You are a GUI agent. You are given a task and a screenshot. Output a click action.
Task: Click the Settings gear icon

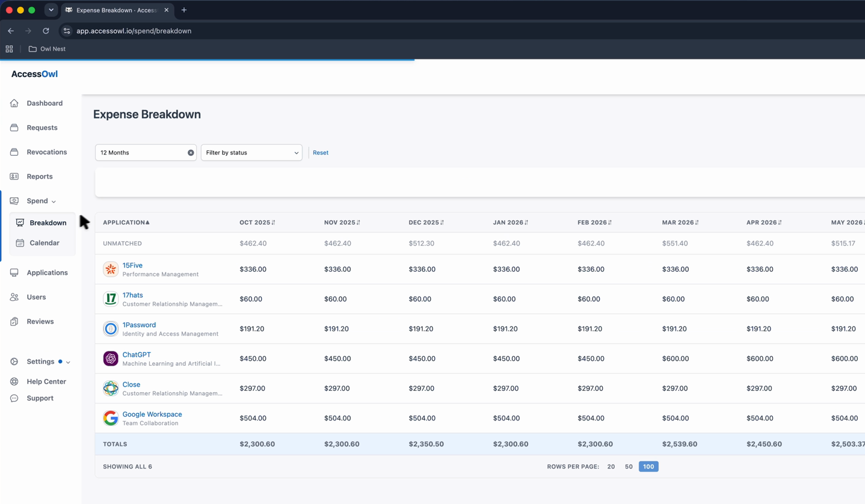pyautogui.click(x=14, y=361)
